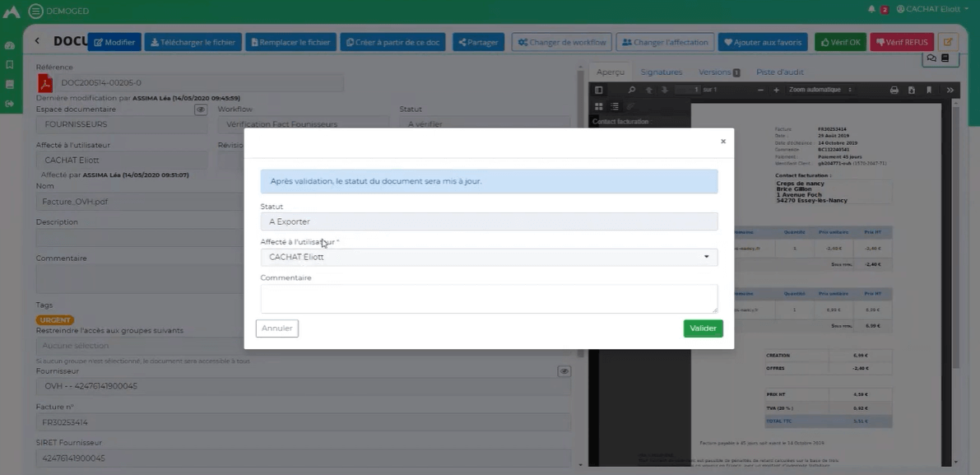Image resolution: width=980 pixels, height=475 pixels.
Task: Open the dashboard gauge icon in sidebar
Action: [9, 45]
